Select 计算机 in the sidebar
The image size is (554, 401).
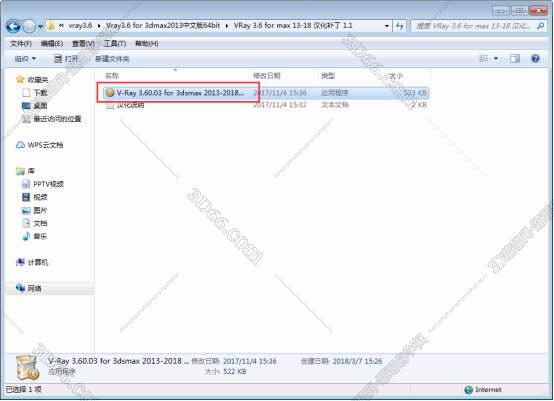pos(38,263)
